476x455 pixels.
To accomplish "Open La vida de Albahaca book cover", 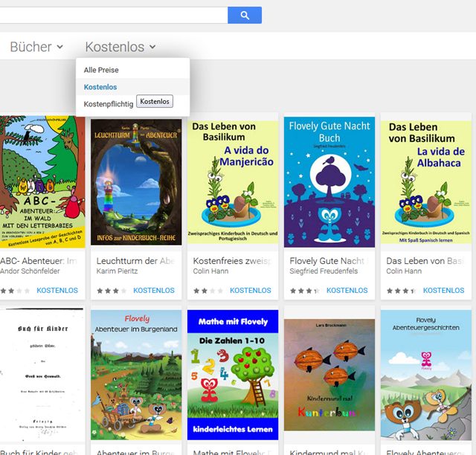I will (x=426, y=182).
